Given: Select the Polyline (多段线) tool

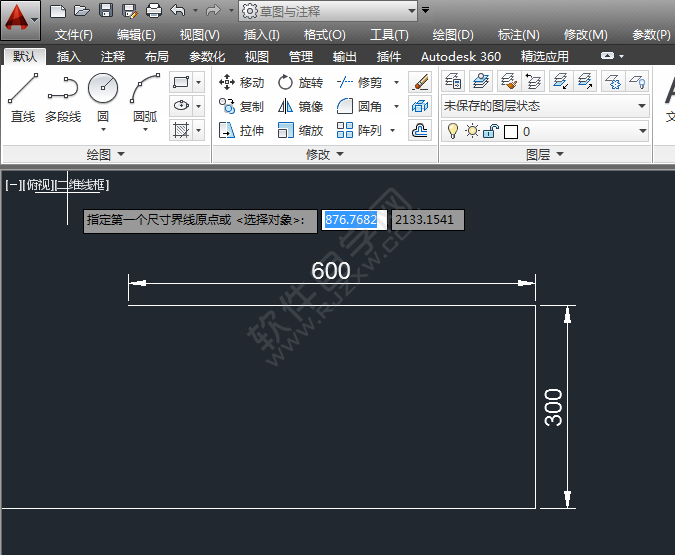Looking at the screenshot, I should coord(62,98).
